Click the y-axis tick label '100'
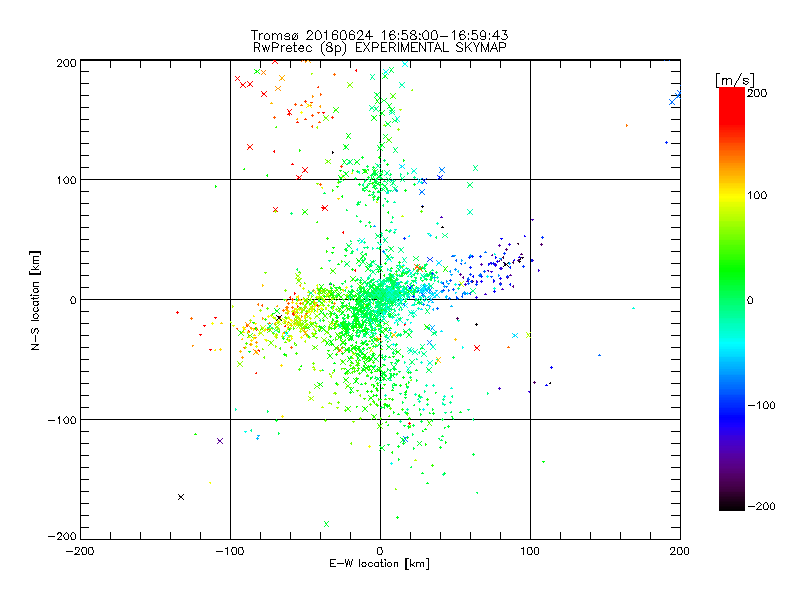 [66, 181]
